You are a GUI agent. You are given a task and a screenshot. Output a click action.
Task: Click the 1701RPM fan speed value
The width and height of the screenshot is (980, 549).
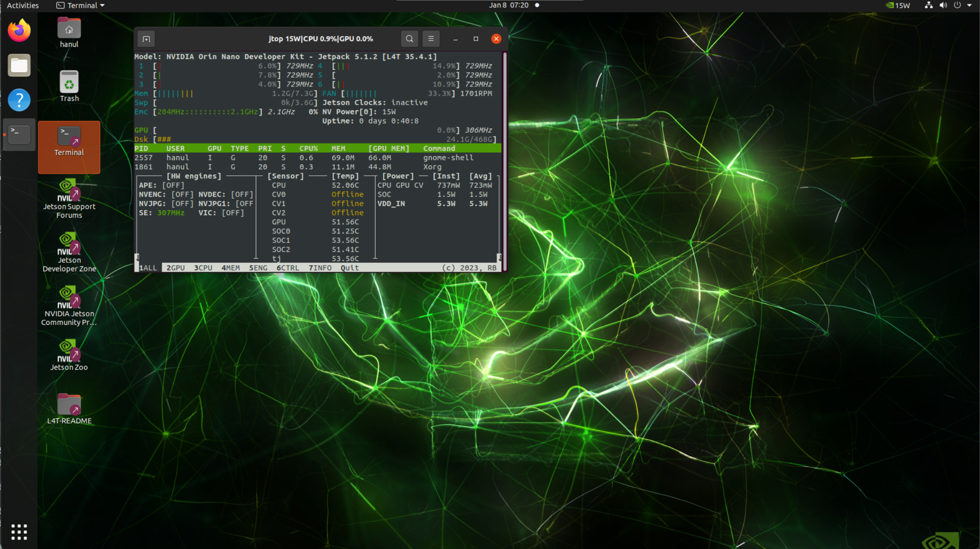(476, 93)
